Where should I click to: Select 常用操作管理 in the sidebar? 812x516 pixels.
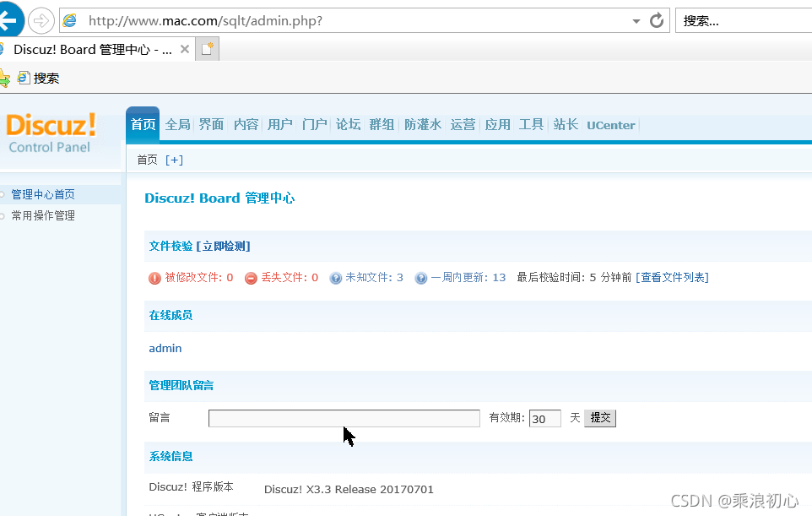[x=43, y=215]
